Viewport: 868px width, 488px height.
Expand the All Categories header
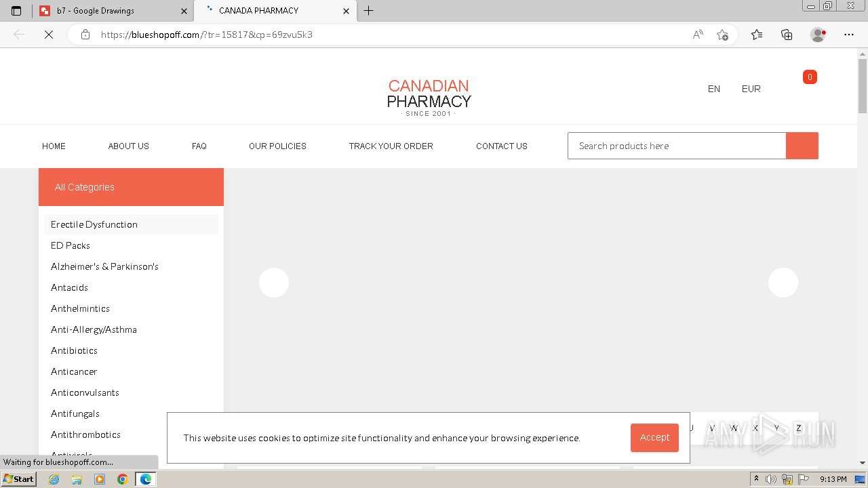(131, 187)
